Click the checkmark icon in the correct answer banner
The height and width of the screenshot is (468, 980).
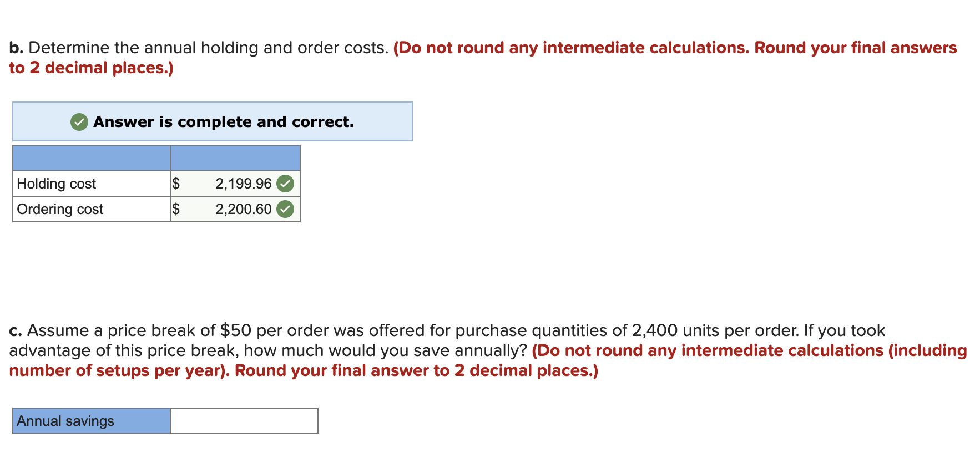pyautogui.click(x=78, y=121)
